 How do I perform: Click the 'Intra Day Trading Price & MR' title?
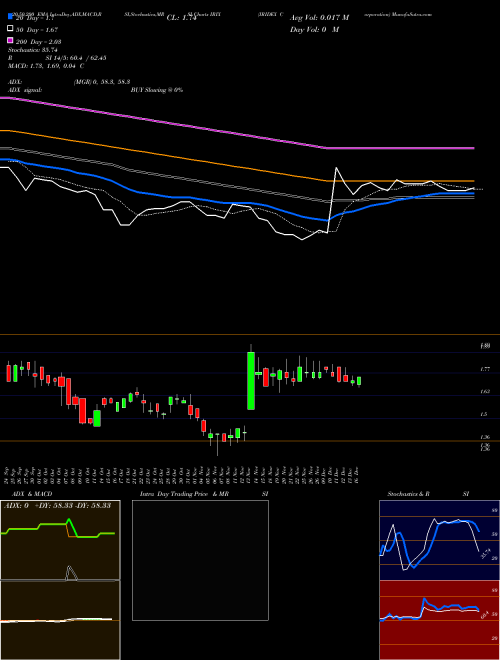coord(184,494)
